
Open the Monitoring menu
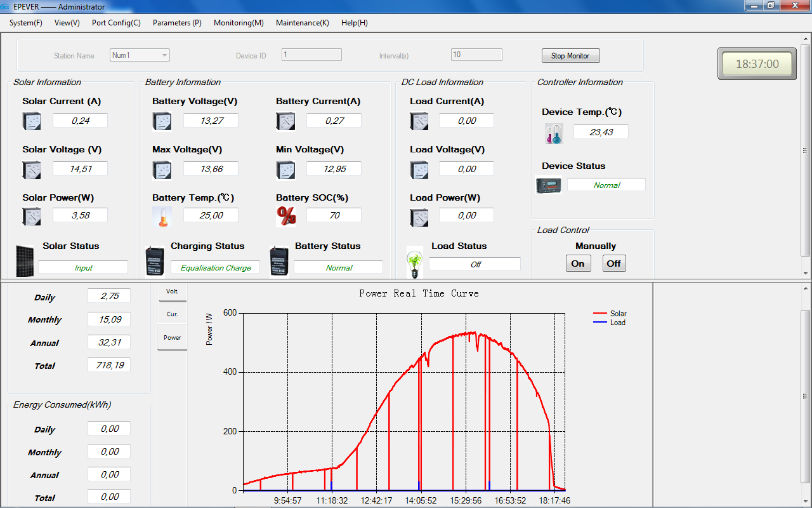click(x=239, y=23)
